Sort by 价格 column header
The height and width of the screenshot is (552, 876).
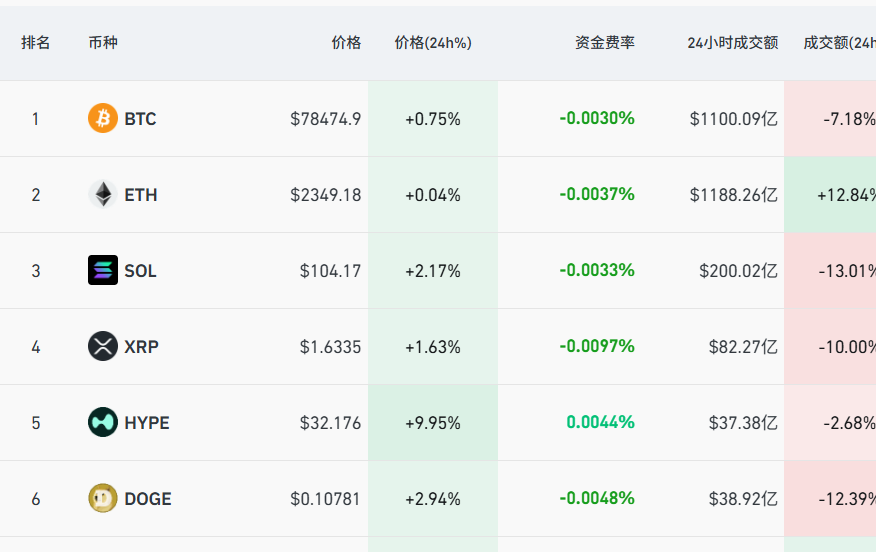point(346,43)
